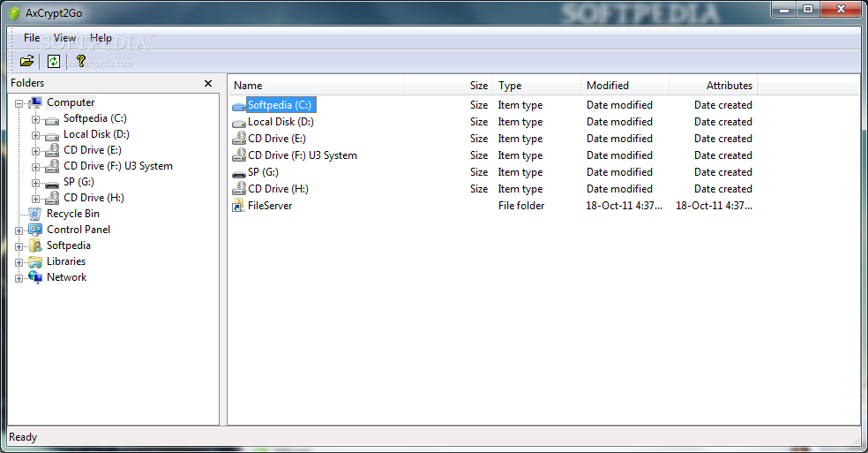Screen dimensions: 868x453
Task: Select Computer label in folder tree
Action: click(x=71, y=102)
